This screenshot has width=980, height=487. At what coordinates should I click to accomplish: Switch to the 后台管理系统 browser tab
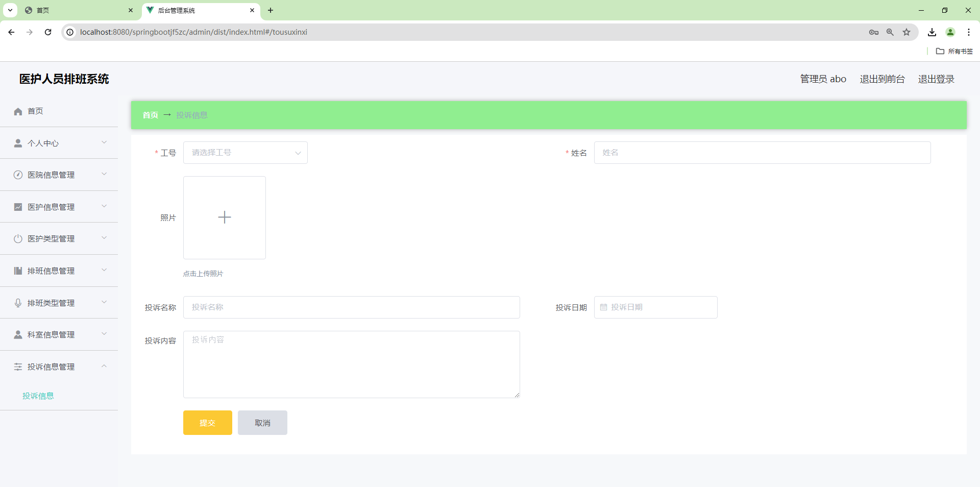[201, 10]
